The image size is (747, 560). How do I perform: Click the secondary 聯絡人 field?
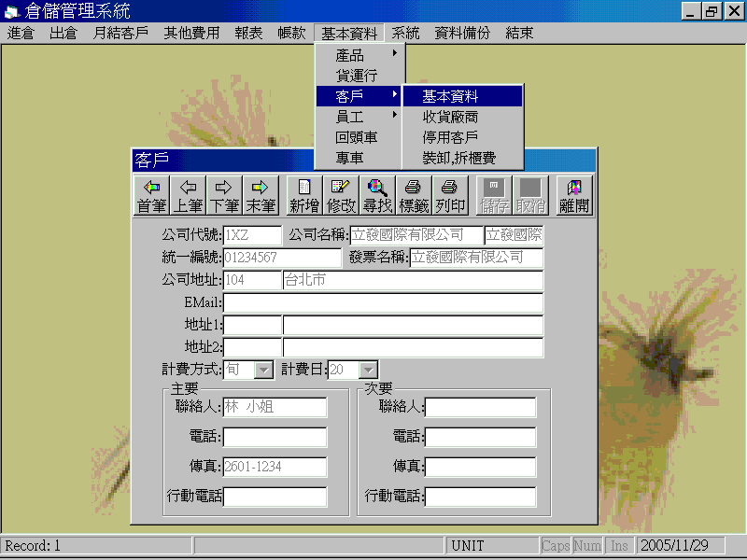[481, 407]
